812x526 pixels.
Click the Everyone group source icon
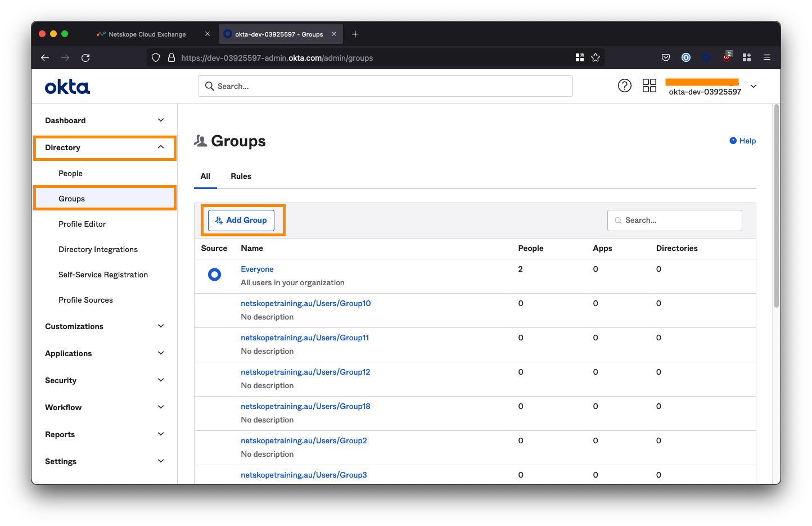pos(214,275)
